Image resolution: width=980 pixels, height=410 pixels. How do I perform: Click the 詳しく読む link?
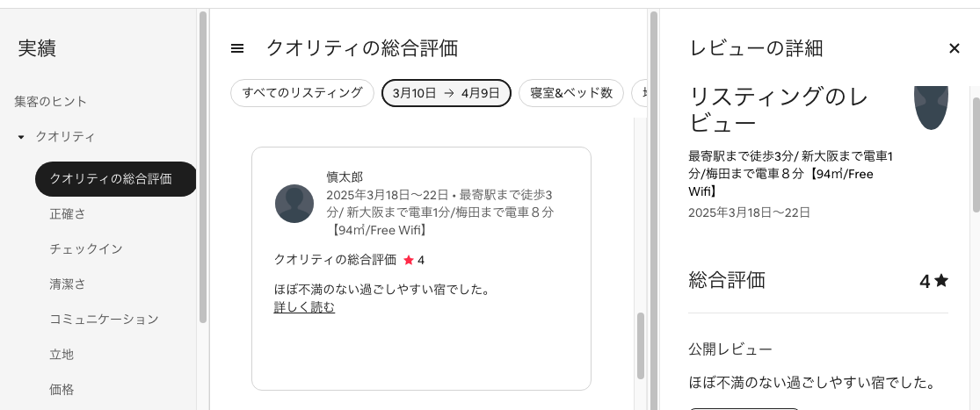click(304, 307)
